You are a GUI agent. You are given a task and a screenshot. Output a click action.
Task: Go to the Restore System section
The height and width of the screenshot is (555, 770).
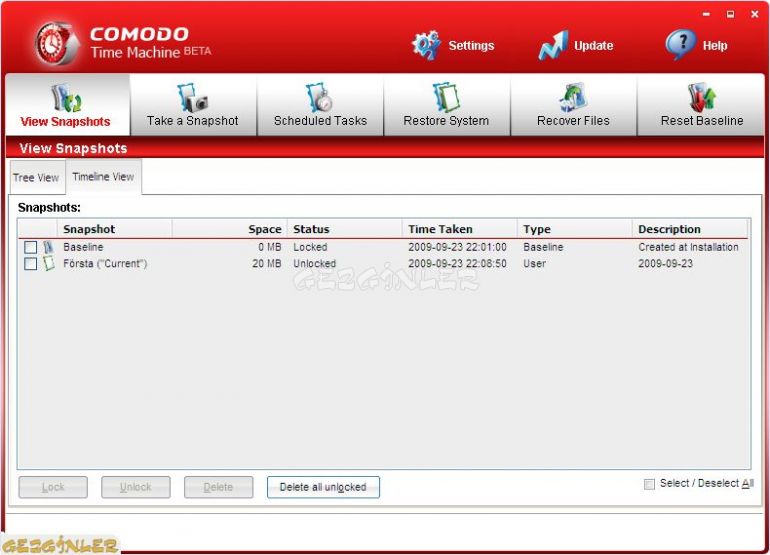pyautogui.click(x=446, y=105)
